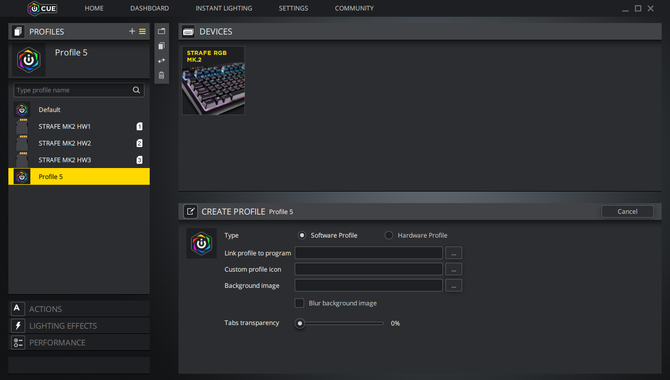The height and width of the screenshot is (380, 670).
Task: Click hardware slot 2 badge
Action: click(139, 143)
